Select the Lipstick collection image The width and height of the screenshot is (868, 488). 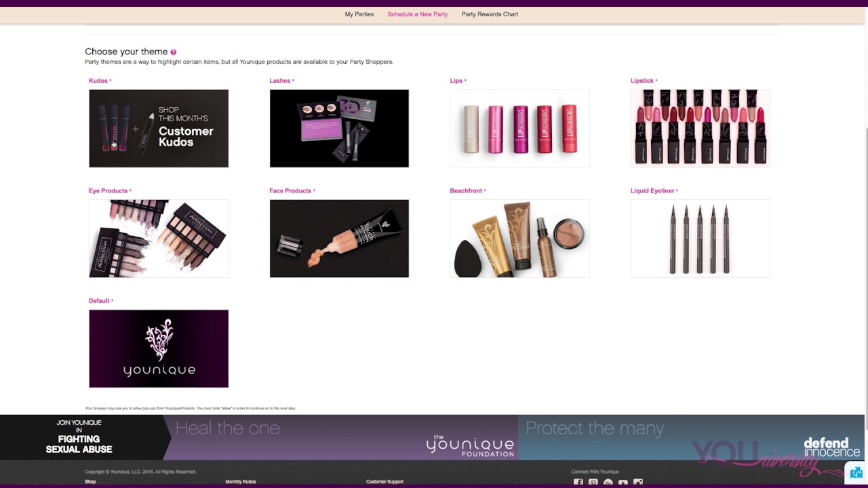point(701,128)
